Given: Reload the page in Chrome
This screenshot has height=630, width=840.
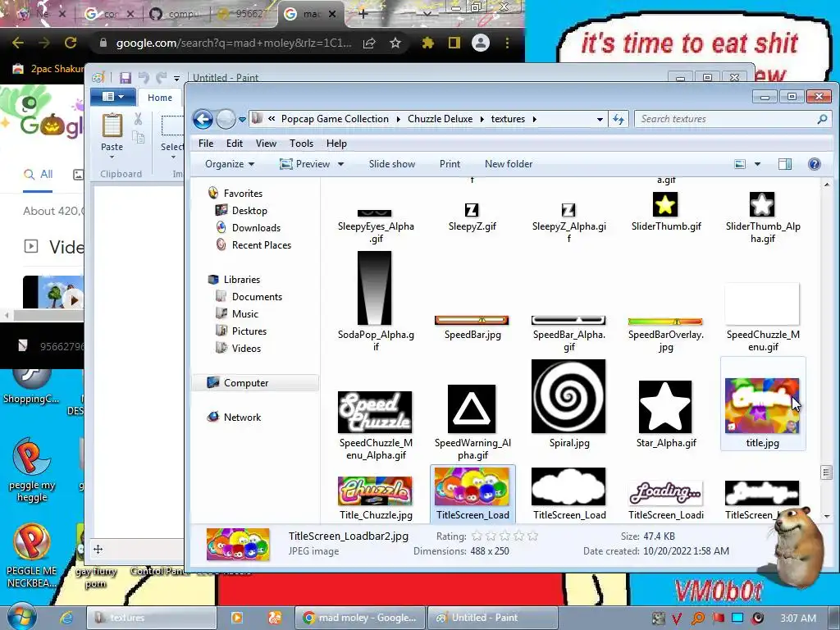Looking at the screenshot, I should tap(71, 43).
